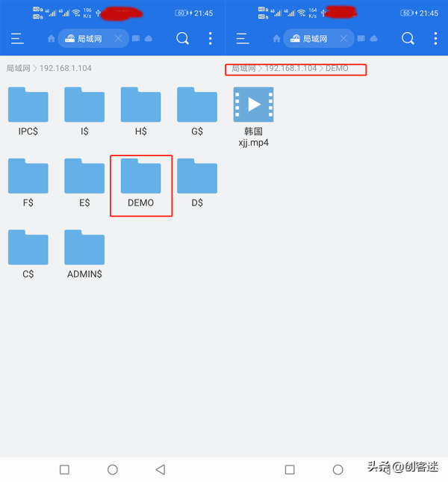Tap the home icon in left screen
The image size is (448, 482).
click(x=52, y=39)
